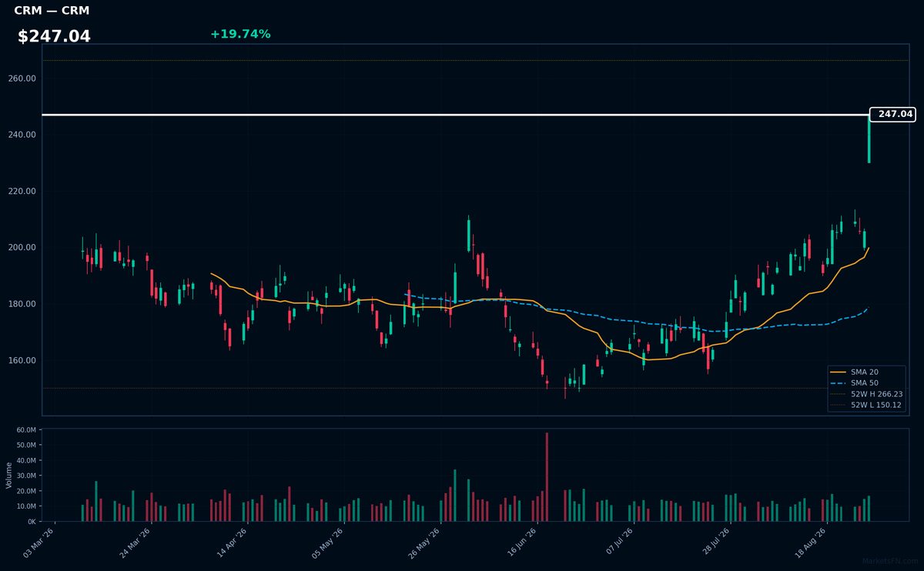Click the 180.00 price axis label

pyautogui.click(x=24, y=304)
